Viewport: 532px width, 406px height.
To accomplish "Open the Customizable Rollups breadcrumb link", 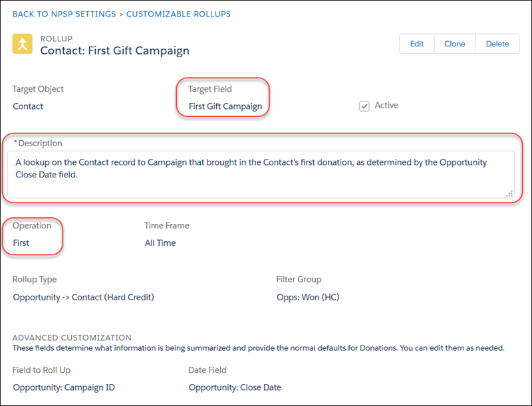I will tap(178, 14).
